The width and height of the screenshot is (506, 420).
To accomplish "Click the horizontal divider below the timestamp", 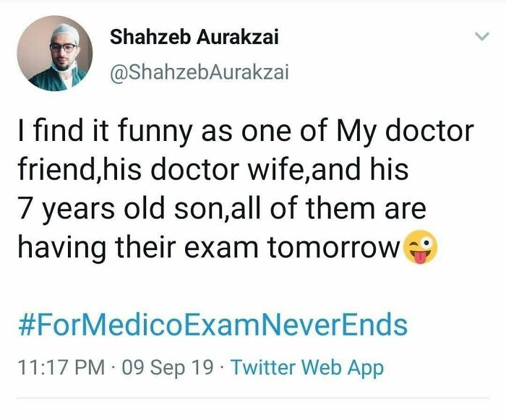I will point(253,397).
